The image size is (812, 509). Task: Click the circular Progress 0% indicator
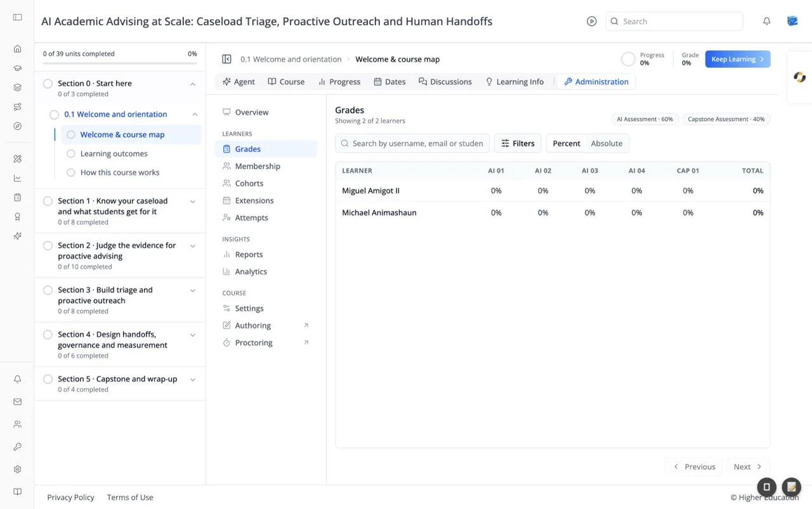[628, 59]
